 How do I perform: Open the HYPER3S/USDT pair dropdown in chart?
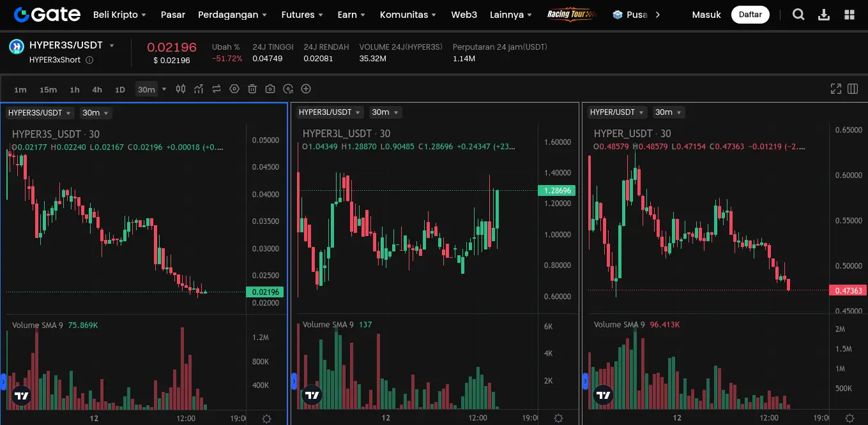point(40,113)
